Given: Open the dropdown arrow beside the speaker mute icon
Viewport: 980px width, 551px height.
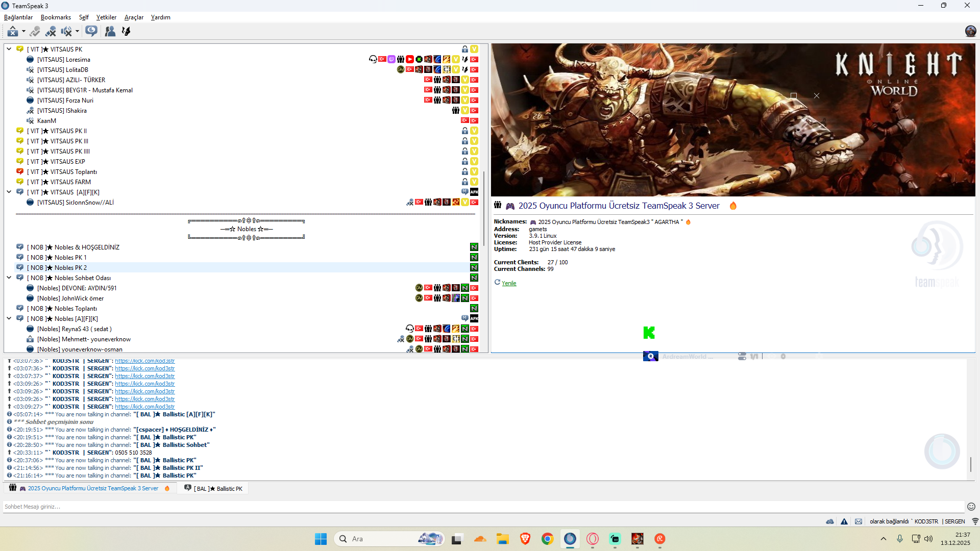Looking at the screenshot, I should [77, 32].
